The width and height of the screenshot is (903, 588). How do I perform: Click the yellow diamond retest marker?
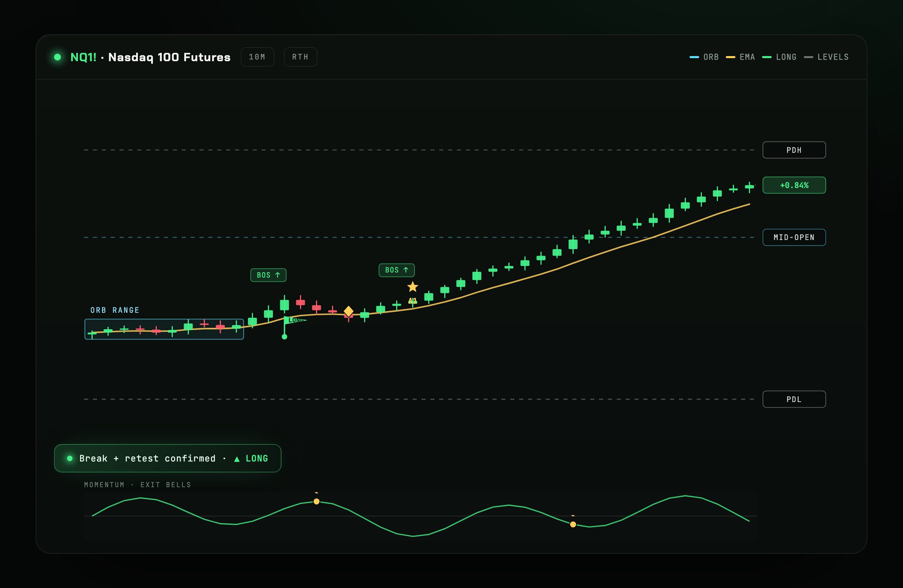tap(349, 312)
